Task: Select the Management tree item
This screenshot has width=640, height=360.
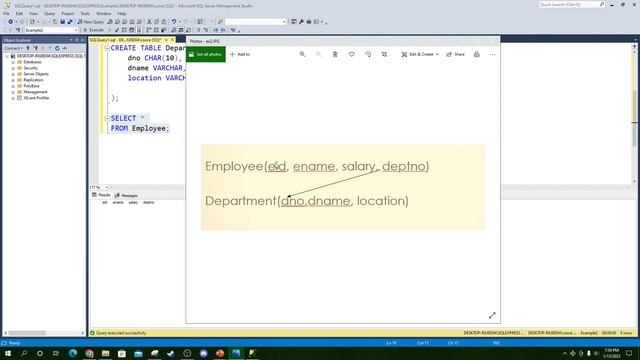Action: pyautogui.click(x=35, y=92)
